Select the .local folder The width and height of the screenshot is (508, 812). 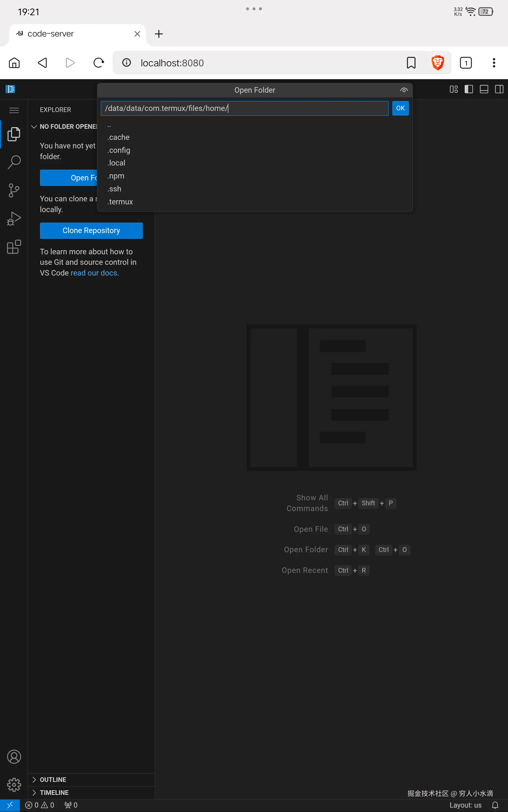pos(255,163)
